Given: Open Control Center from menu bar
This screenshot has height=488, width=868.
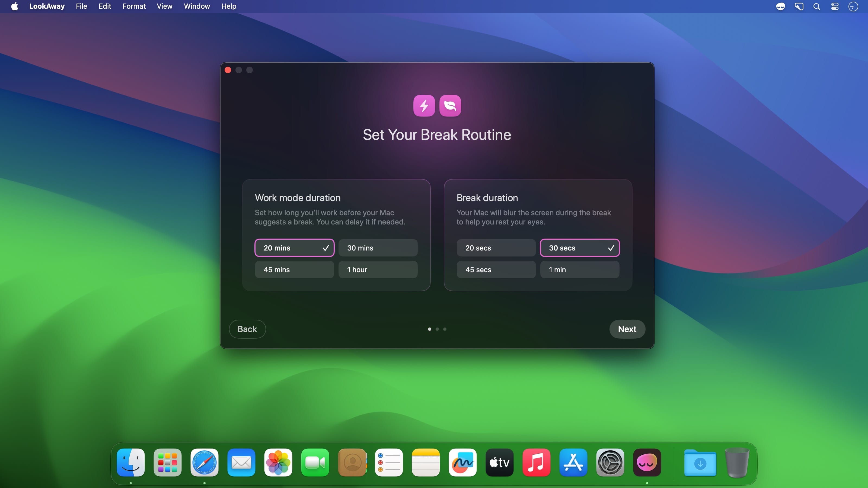Looking at the screenshot, I should pos(835,7).
